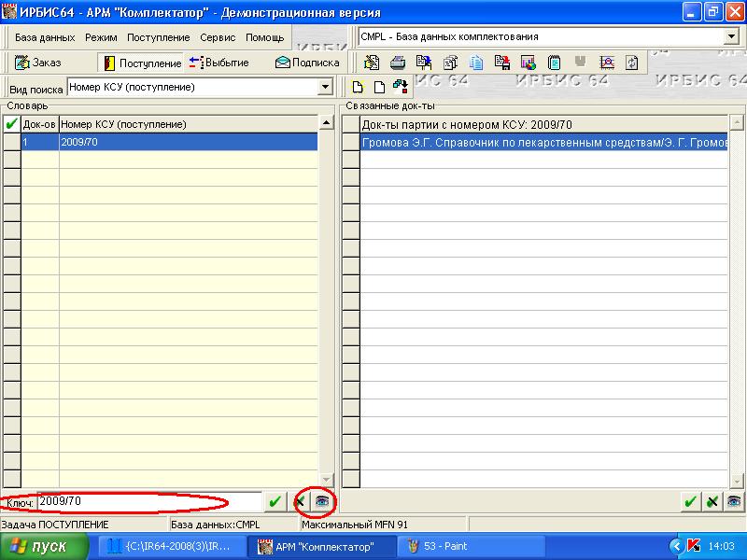
Task: Click the red-circled eye icon under the dictionary
Action: 322,502
